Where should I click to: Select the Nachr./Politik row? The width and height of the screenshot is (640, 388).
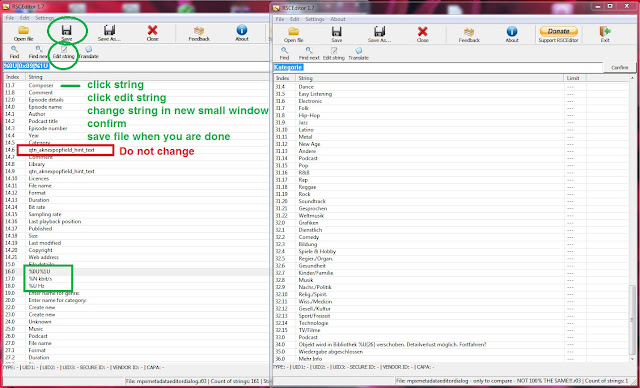pos(451,287)
